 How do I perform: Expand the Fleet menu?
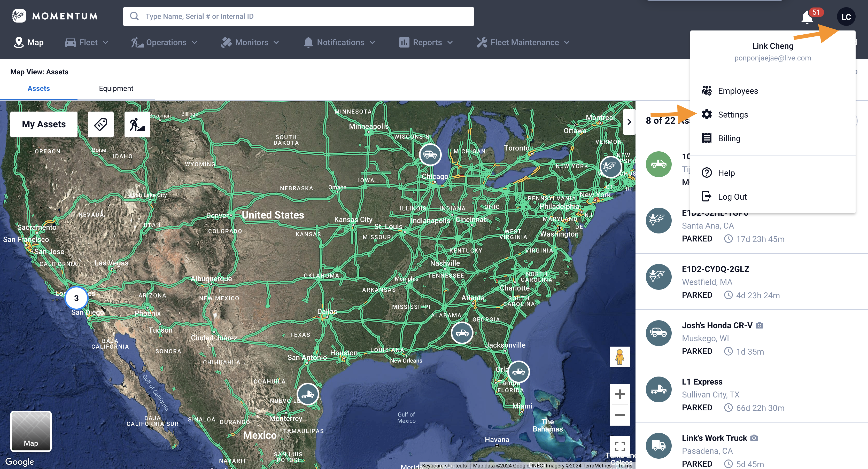(87, 42)
